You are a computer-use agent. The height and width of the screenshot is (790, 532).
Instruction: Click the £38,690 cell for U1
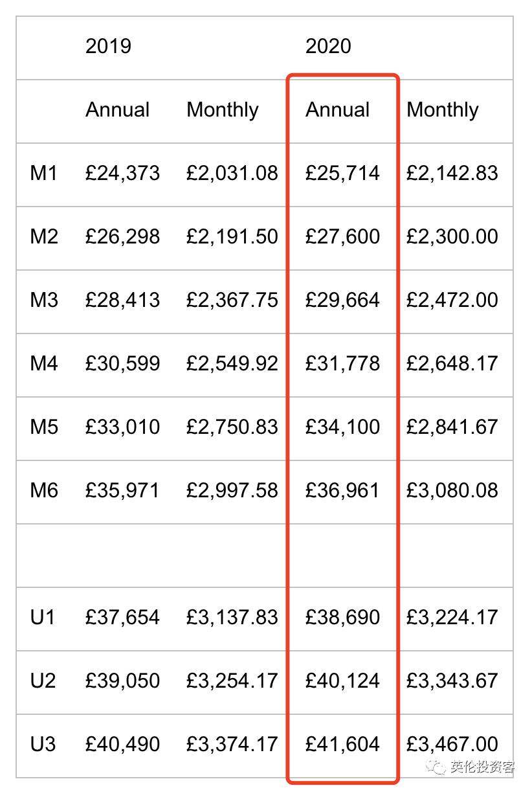coord(342,617)
